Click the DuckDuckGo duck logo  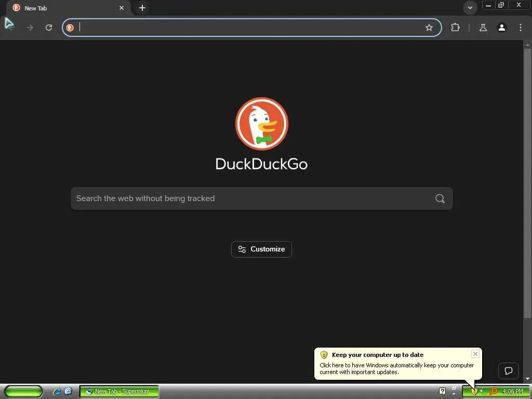262,124
